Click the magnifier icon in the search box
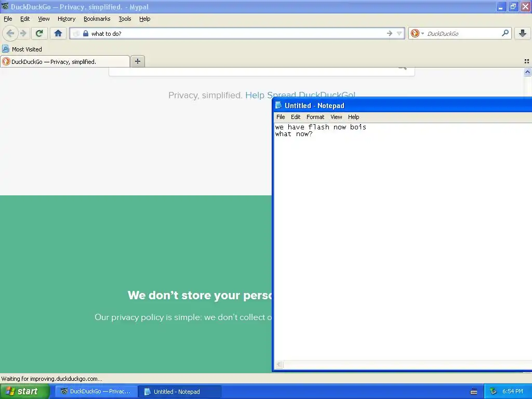The width and height of the screenshot is (532, 399). coord(505,33)
